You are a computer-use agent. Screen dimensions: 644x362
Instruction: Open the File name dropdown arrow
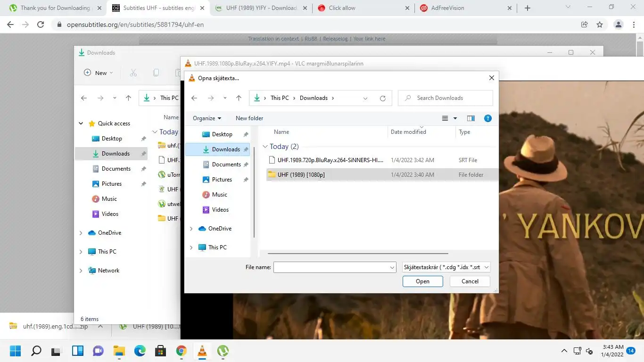tap(392, 267)
